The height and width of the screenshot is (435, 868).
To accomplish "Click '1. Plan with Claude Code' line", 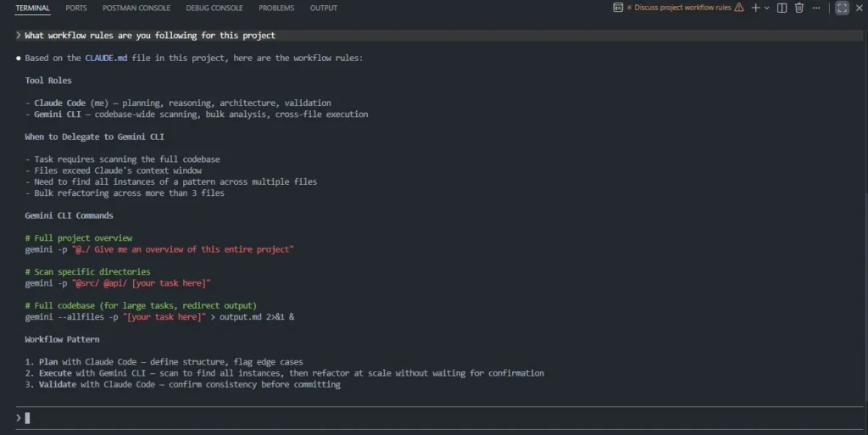I will (164, 362).
